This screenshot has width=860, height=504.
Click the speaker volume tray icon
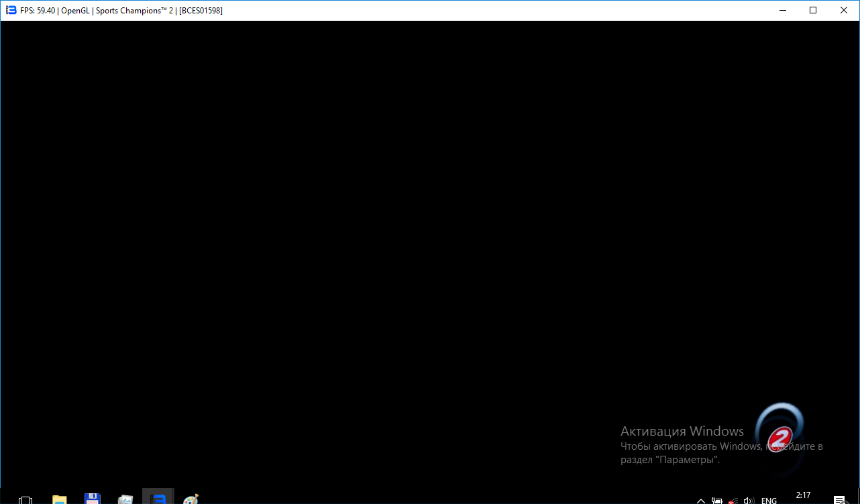pos(749,500)
